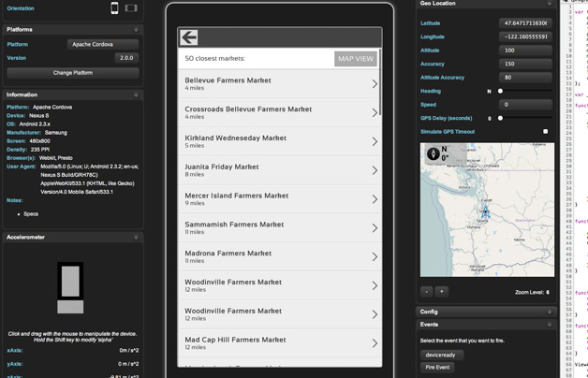The image size is (588, 378).
Task: Click the back arrow in app header
Action: tap(189, 37)
